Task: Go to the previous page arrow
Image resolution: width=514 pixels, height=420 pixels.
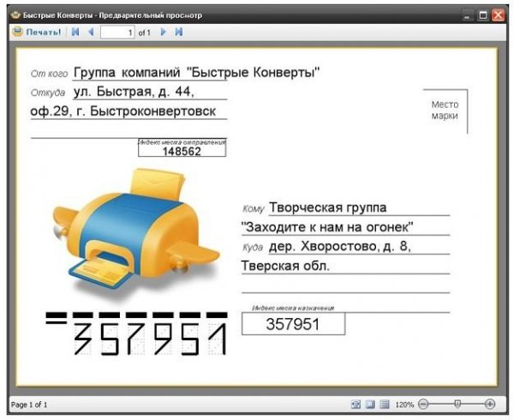Action: coord(91,32)
